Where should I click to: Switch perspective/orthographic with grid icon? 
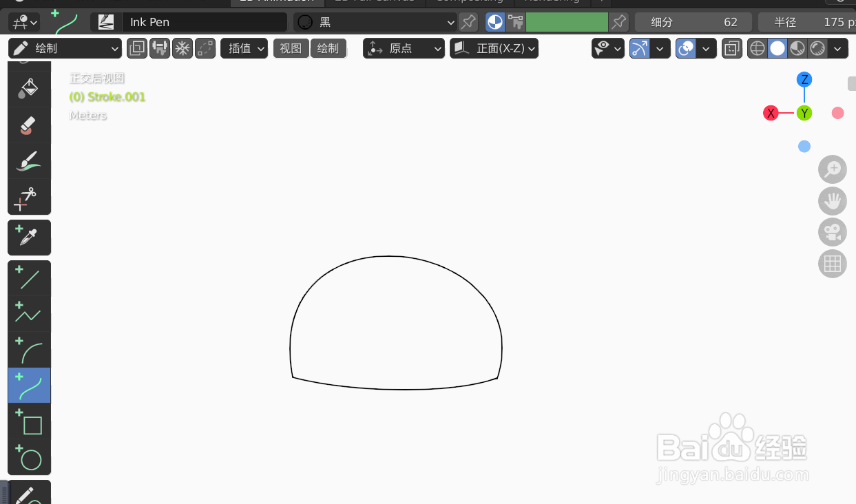coord(833,264)
